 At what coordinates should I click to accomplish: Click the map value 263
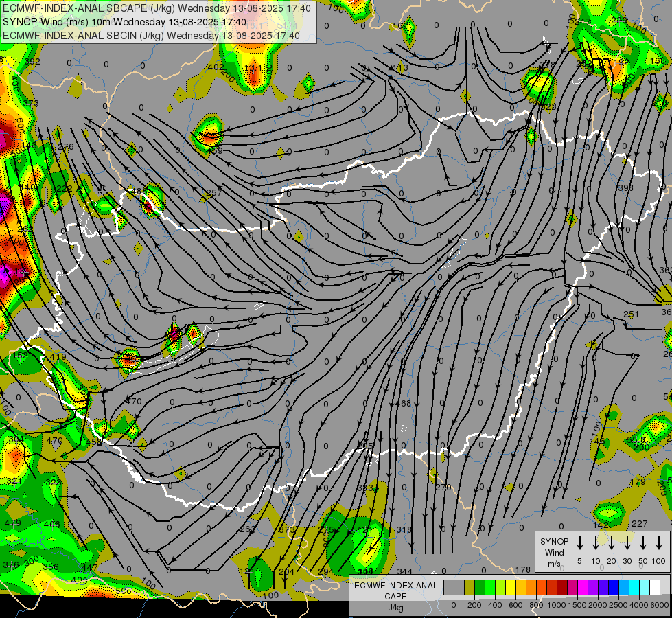tap(248, 529)
